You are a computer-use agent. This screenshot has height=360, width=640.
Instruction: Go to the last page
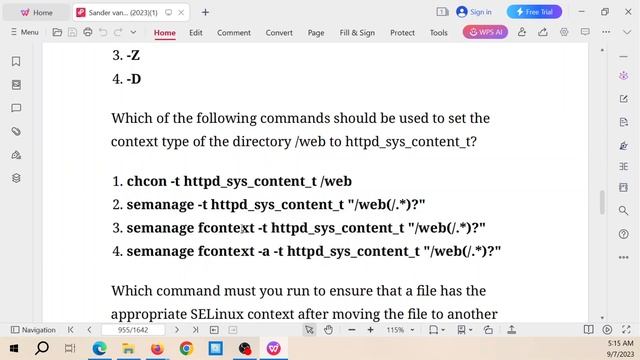[x=196, y=330]
